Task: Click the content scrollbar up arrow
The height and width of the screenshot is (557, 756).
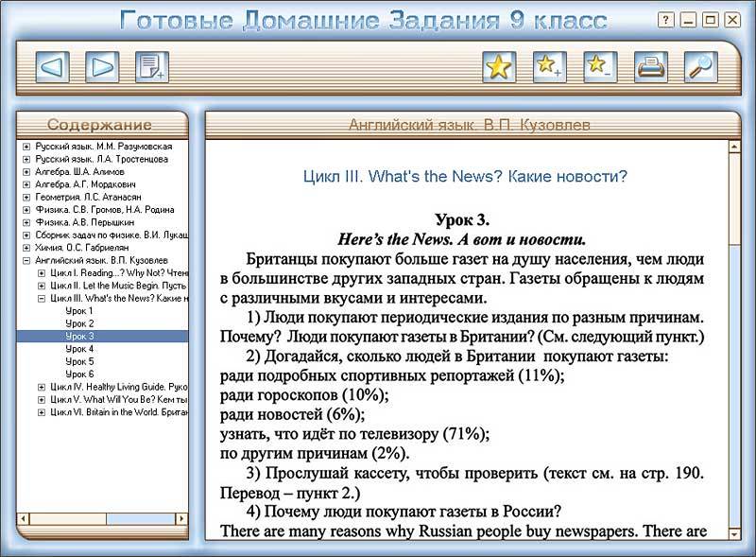Action: click(x=734, y=147)
